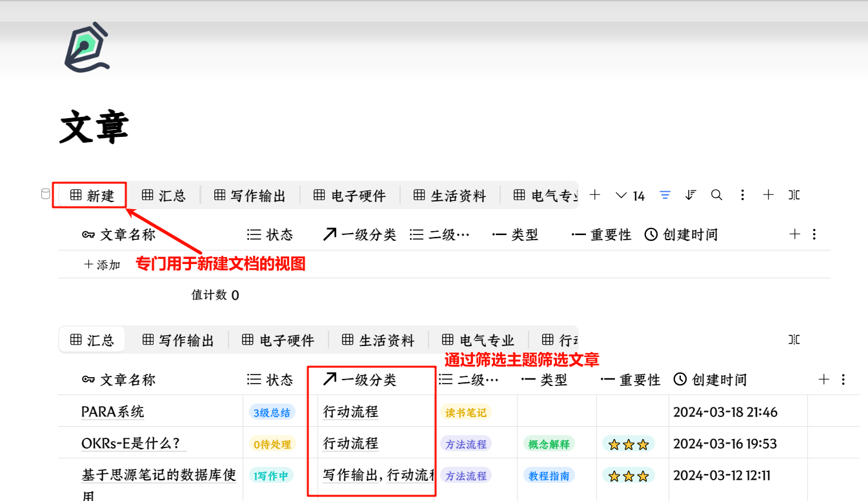Click the star rating in the OKRs-E row
Image resolution: width=868 pixels, height=501 pixels.
point(629,444)
